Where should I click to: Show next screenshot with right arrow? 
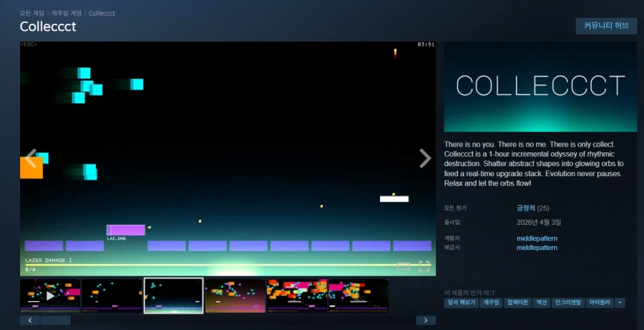click(425, 158)
